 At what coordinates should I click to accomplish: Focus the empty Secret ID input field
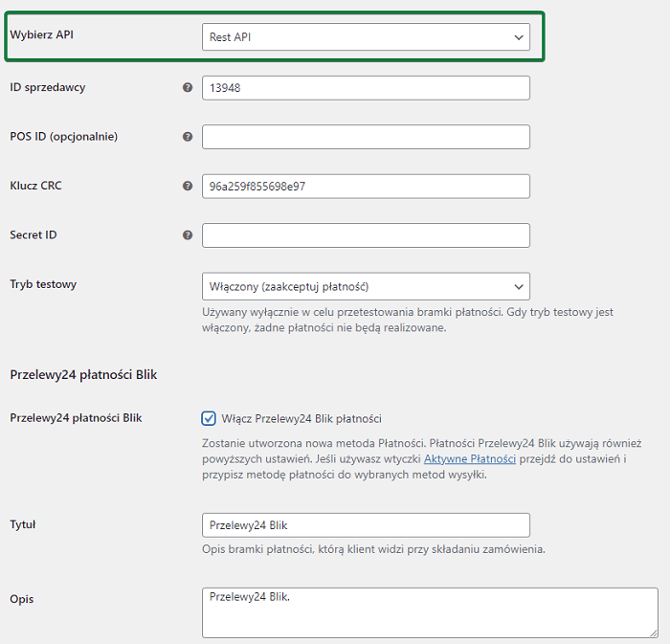click(x=366, y=235)
